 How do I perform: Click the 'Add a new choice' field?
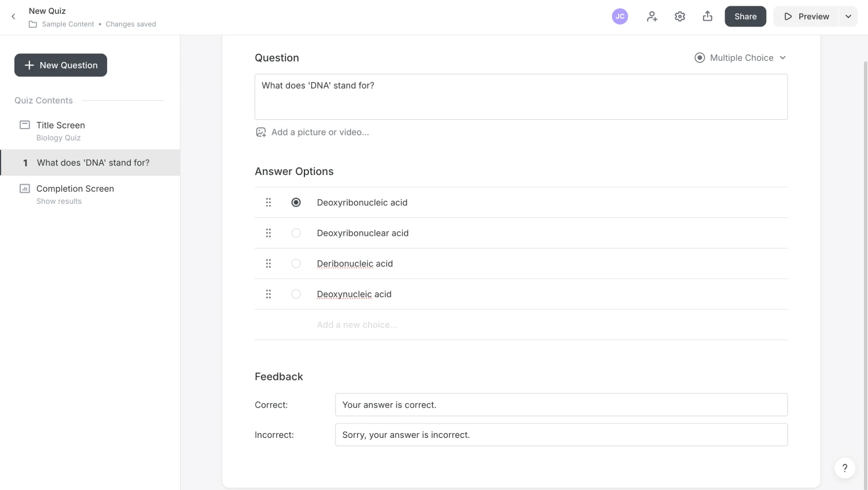(357, 324)
